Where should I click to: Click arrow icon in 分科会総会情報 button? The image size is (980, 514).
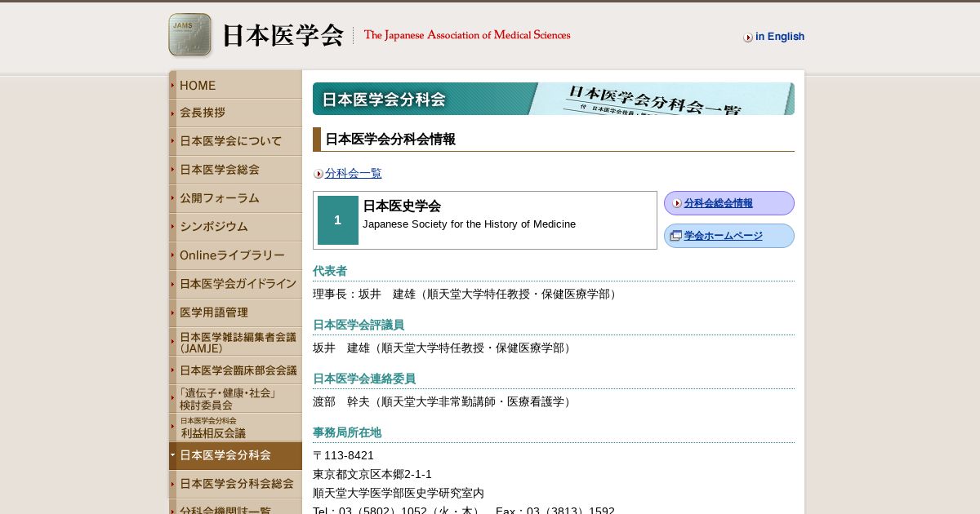(x=677, y=203)
